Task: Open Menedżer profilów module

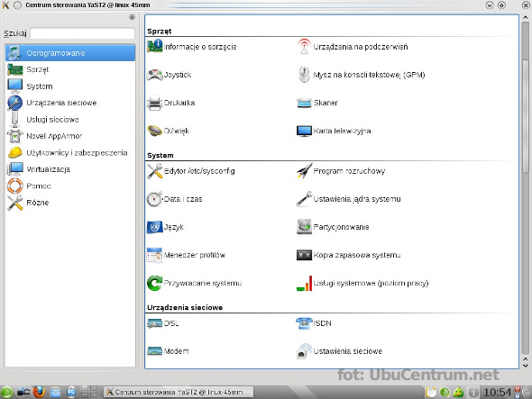Action: point(186,255)
